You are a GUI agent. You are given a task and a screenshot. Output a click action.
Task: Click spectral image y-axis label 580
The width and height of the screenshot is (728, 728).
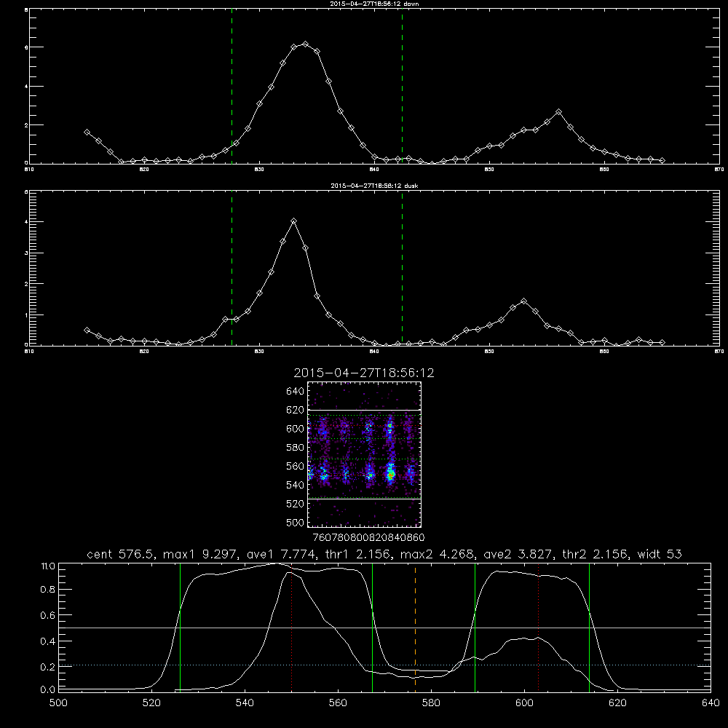(295, 448)
